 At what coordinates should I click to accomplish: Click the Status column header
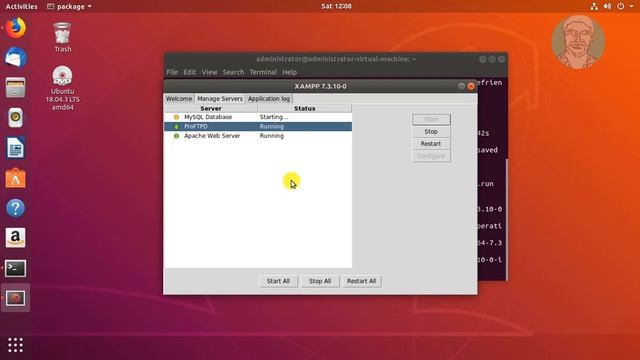(x=304, y=109)
